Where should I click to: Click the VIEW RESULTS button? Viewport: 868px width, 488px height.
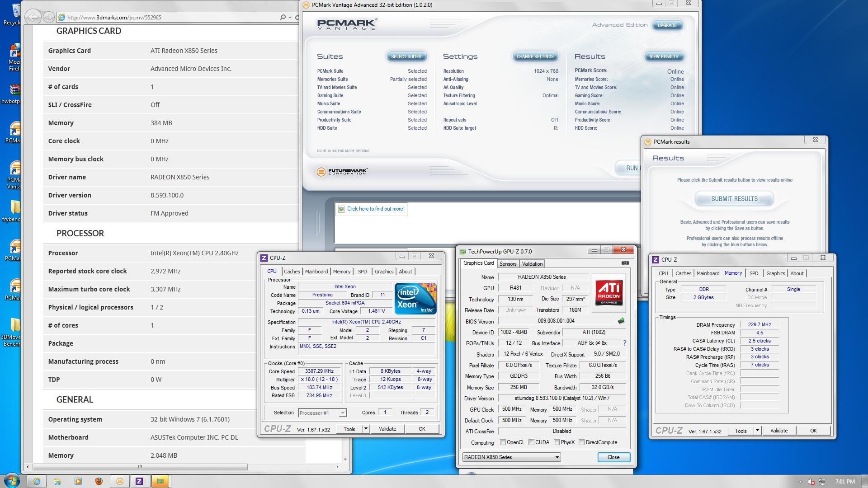[x=664, y=56]
